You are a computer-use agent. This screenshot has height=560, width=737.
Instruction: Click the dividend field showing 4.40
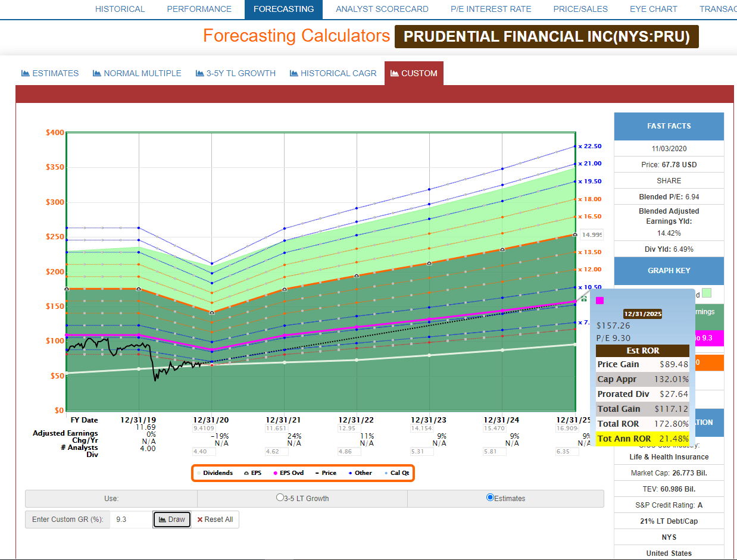click(203, 452)
